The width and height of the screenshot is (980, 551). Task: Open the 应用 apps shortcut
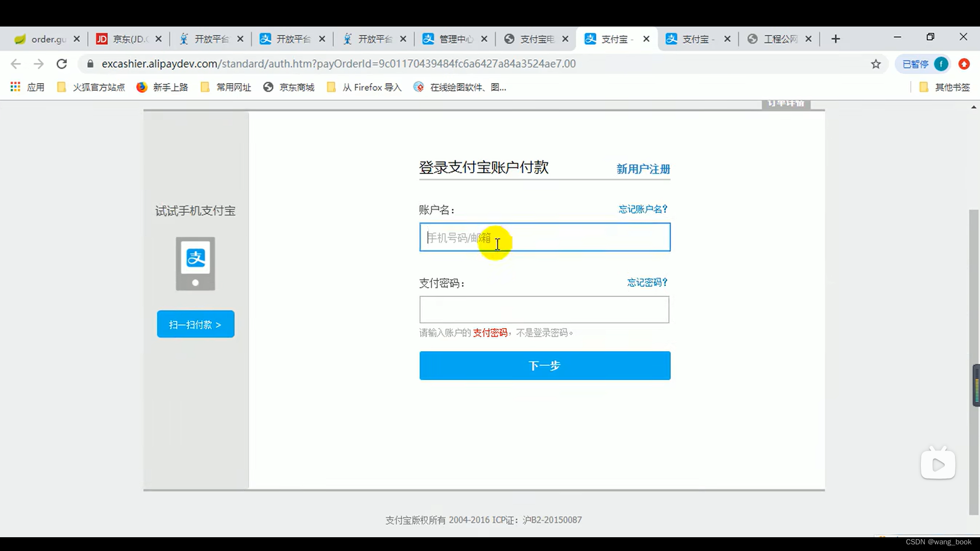(28, 87)
